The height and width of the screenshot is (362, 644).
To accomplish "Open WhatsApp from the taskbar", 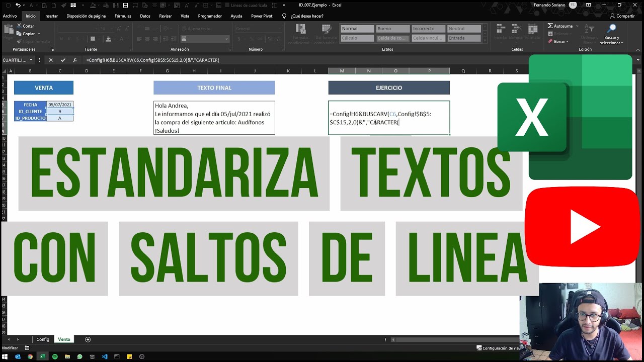I will (x=79, y=356).
